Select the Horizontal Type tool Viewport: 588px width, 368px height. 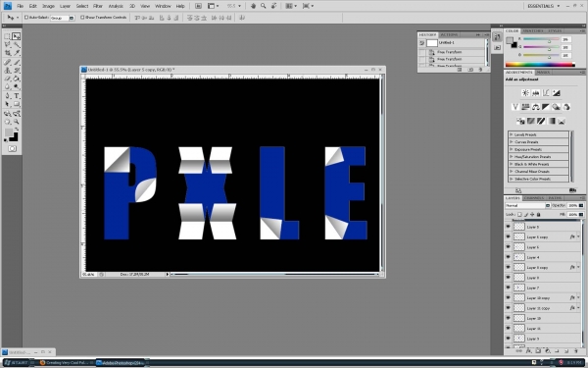tap(16, 96)
